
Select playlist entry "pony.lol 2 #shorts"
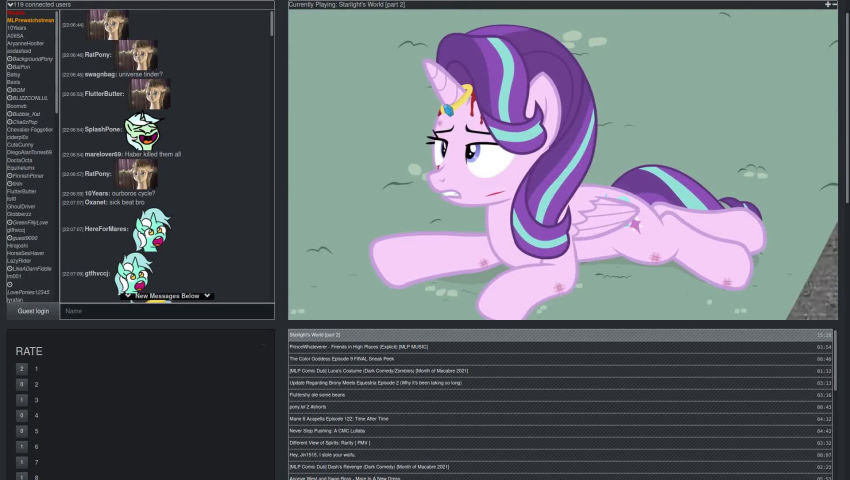[x=561, y=407]
